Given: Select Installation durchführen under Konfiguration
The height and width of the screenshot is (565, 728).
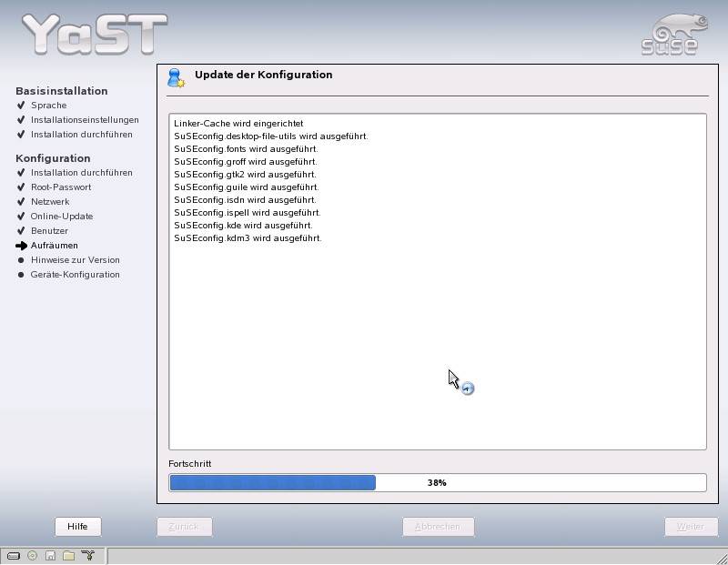Looking at the screenshot, I should coord(82,173).
